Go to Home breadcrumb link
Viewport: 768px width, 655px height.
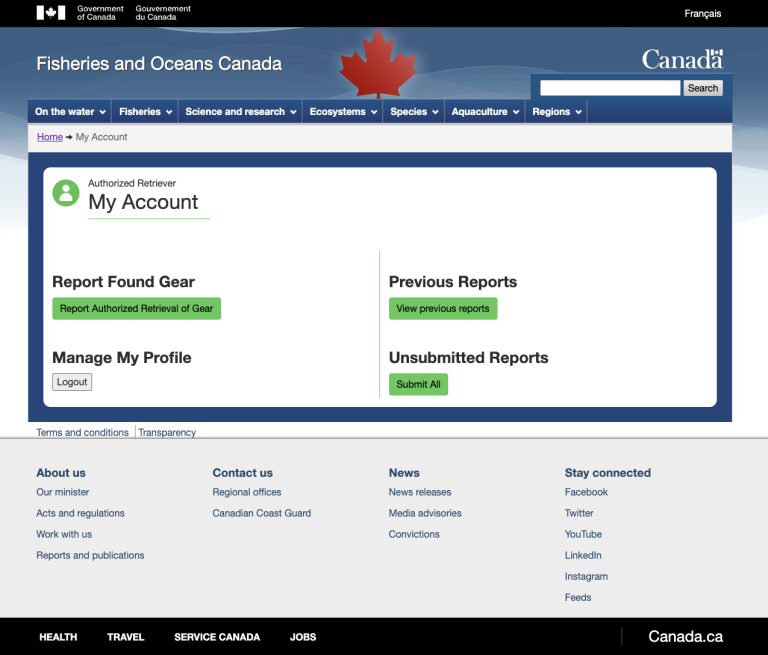point(50,137)
